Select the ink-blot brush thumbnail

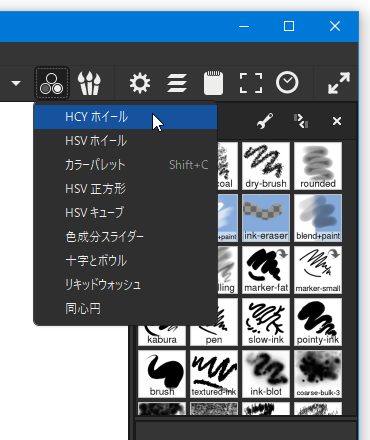(266, 374)
